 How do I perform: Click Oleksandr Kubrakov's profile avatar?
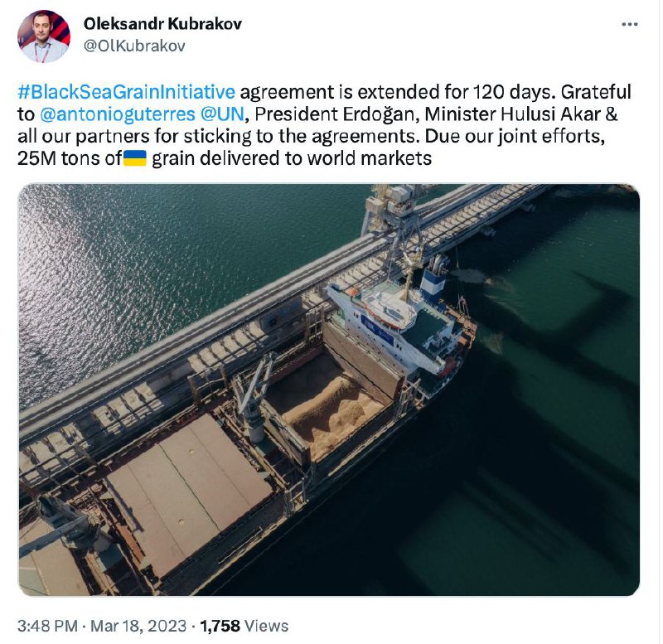[x=44, y=36]
